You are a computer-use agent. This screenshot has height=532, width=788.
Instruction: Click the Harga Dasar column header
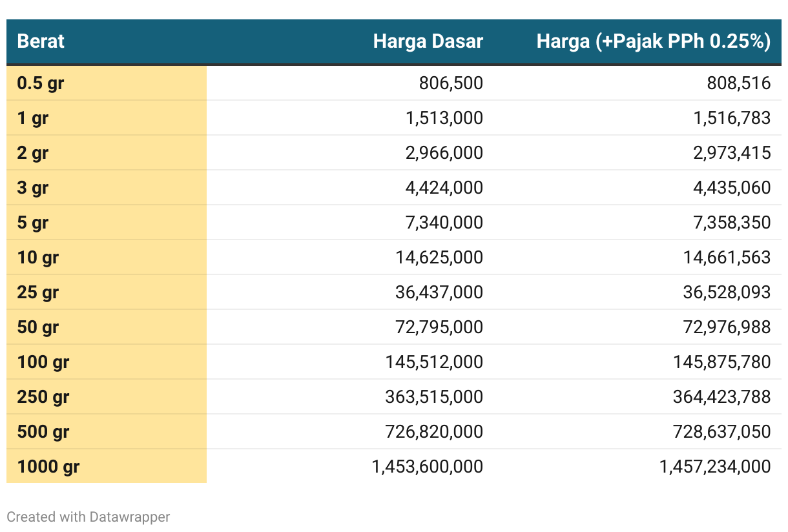pos(428,42)
